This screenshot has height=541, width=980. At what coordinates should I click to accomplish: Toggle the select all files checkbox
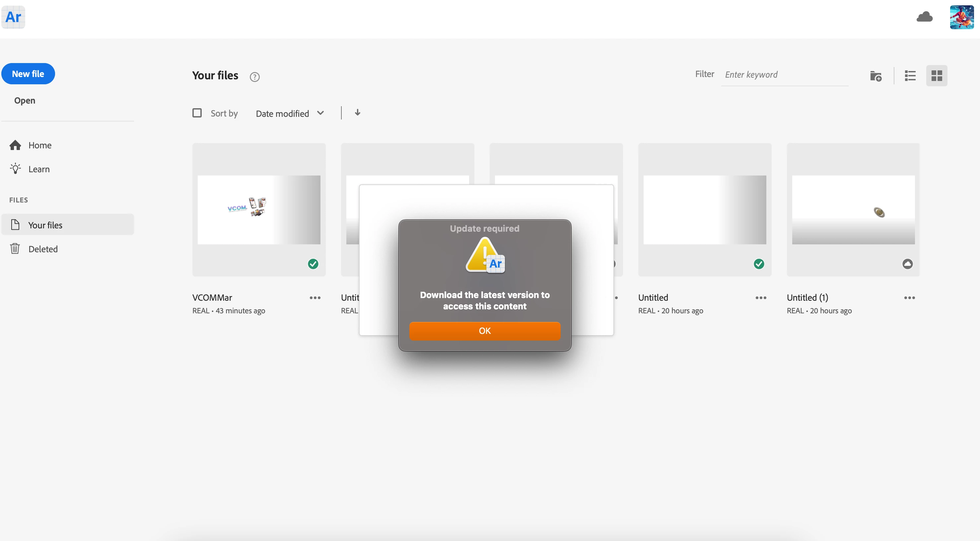[x=197, y=113]
